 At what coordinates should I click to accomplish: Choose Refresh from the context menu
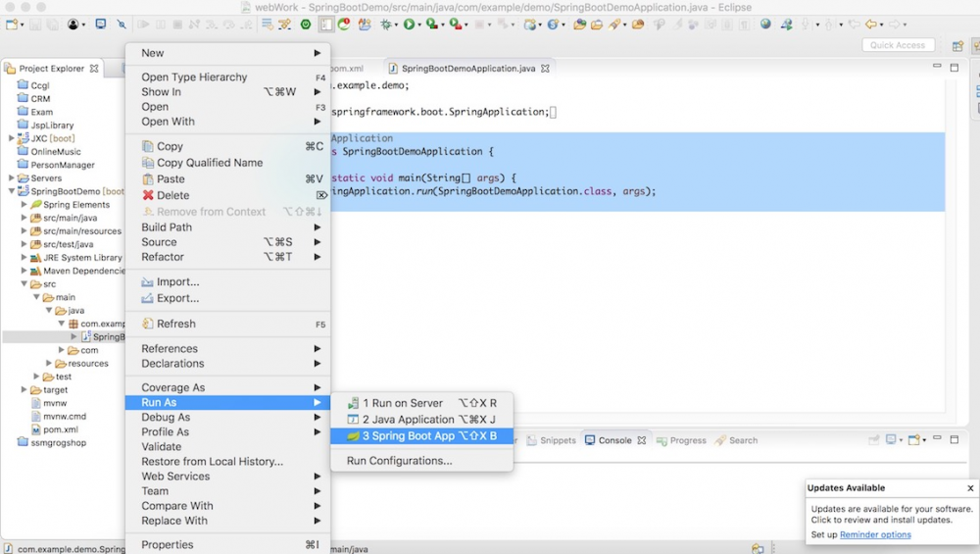click(175, 324)
